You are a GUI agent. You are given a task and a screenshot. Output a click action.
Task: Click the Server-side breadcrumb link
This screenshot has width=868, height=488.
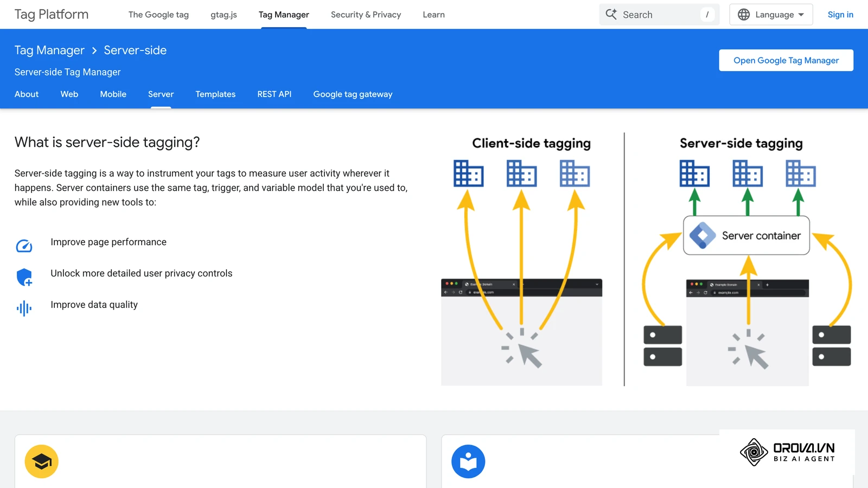(x=135, y=50)
